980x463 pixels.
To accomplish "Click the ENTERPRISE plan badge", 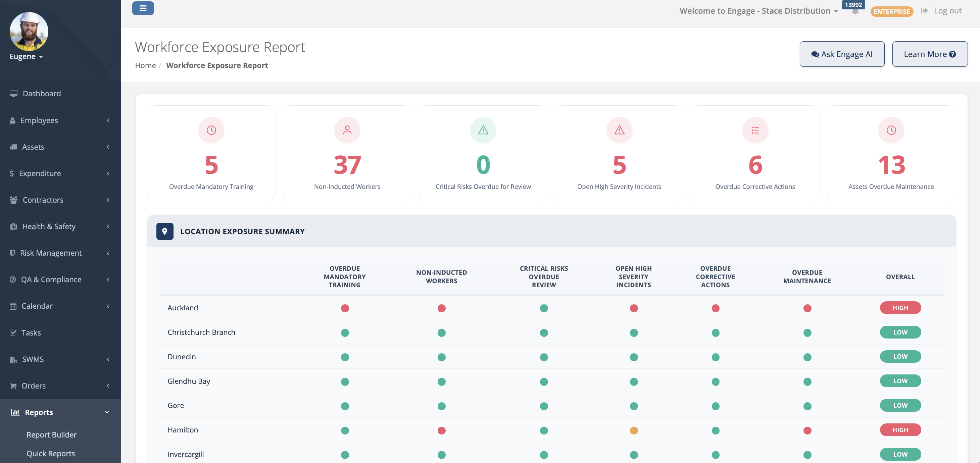I will 891,11.
